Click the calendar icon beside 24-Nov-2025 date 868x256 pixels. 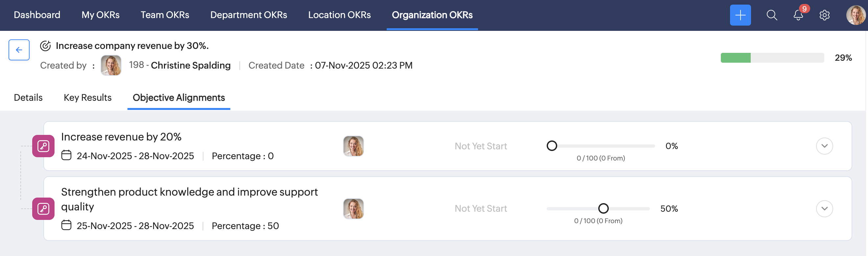tap(66, 156)
